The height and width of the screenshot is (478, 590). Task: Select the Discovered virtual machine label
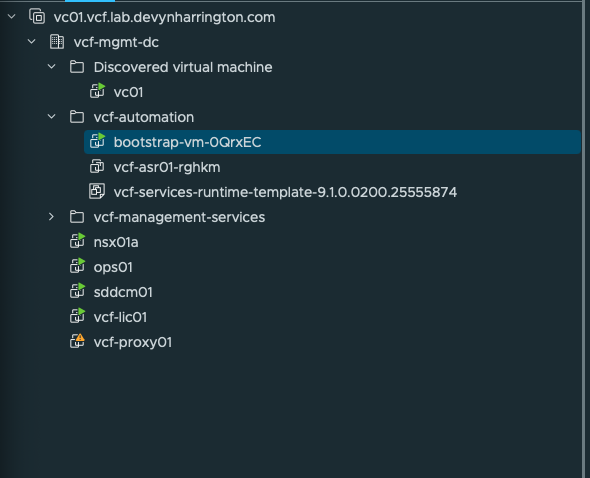pyautogui.click(x=183, y=67)
